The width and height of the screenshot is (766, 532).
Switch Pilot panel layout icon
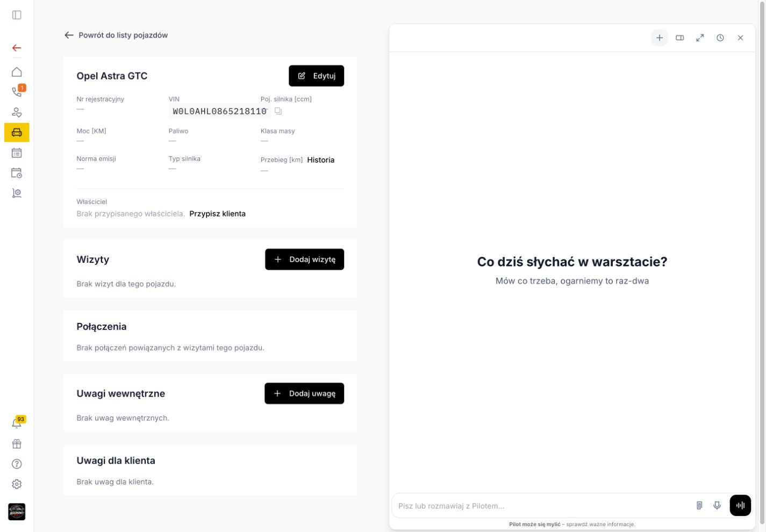click(x=680, y=38)
